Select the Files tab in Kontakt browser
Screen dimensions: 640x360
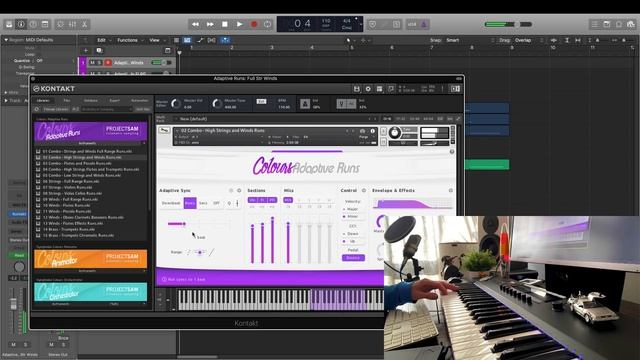click(67, 100)
